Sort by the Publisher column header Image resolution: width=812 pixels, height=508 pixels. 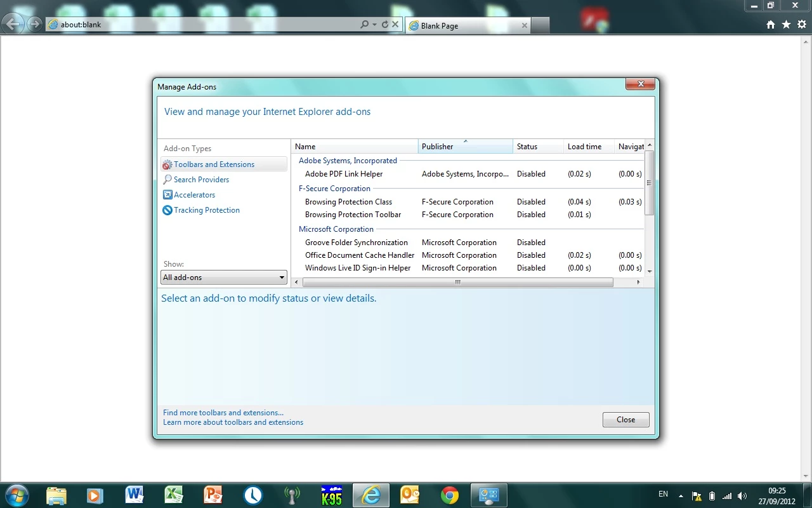(466, 147)
